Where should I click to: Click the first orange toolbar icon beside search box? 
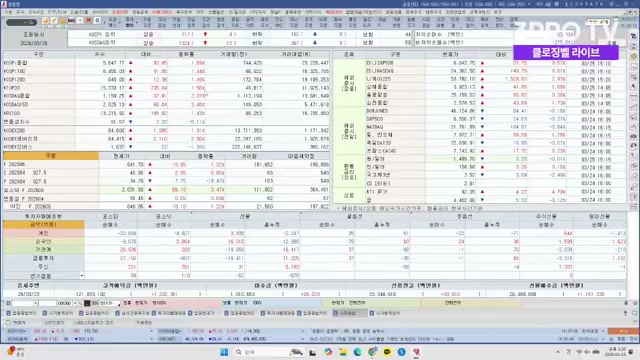pyautogui.click(x=45, y=20)
